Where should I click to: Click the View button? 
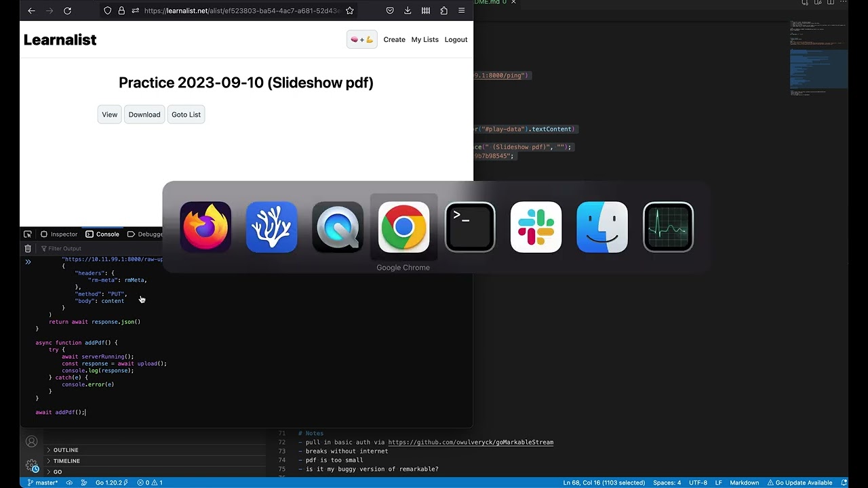[x=109, y=115]
